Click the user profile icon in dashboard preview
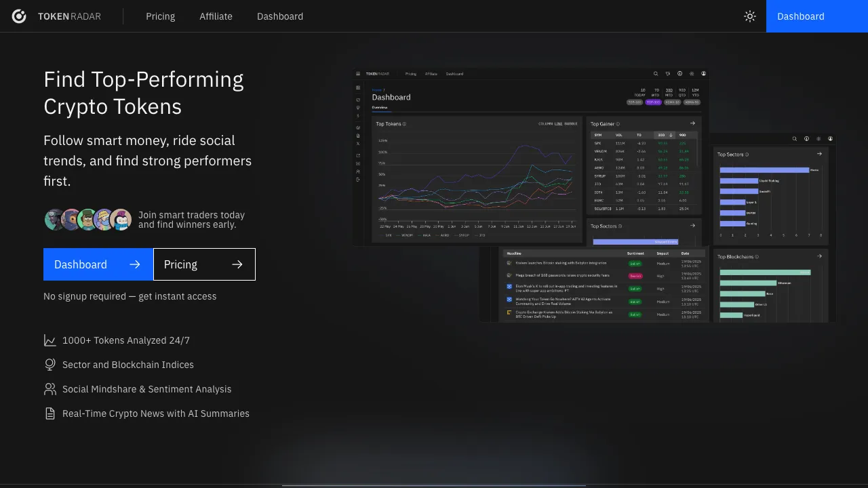 pos(703,74)
